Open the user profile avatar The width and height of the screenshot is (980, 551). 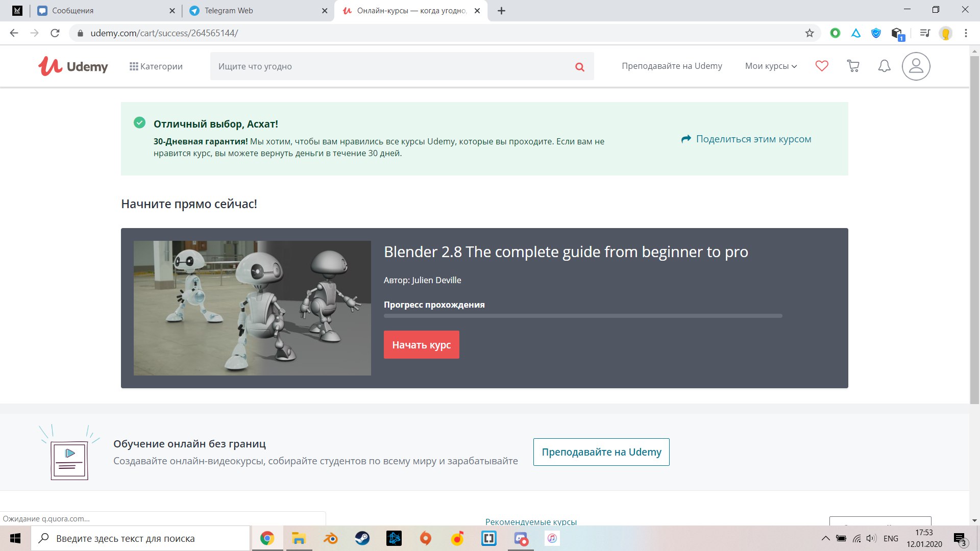916,66
